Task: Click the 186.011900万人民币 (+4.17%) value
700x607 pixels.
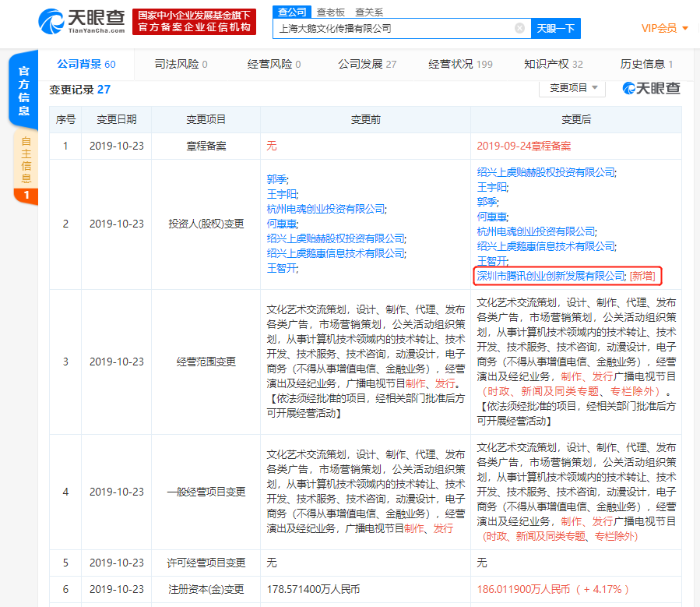Action: [x=553, y=589]
